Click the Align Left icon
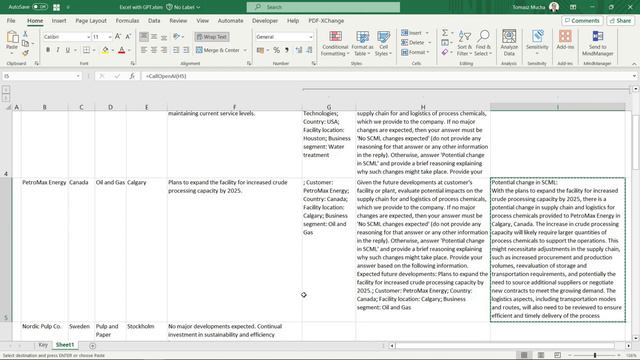Screen dimensions: 640x360 coord(144,50)
